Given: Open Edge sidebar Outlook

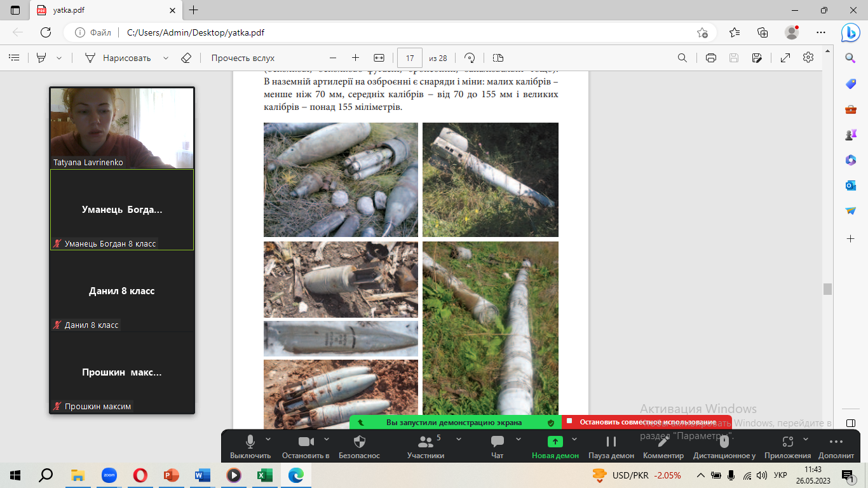Looking at the screenshot, I should point(850,186).
